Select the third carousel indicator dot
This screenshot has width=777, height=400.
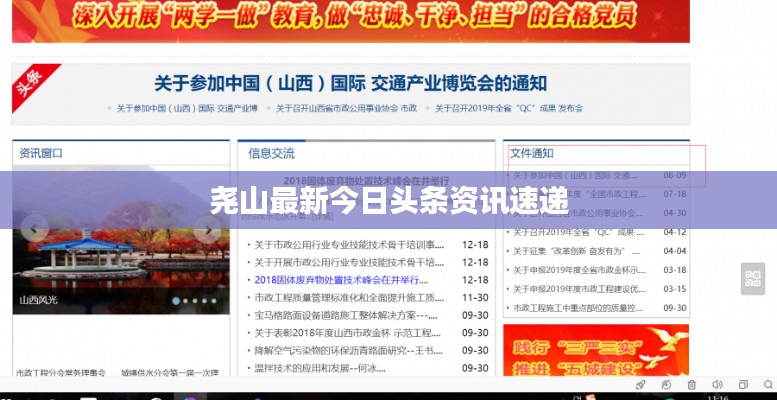coord(195,301)
